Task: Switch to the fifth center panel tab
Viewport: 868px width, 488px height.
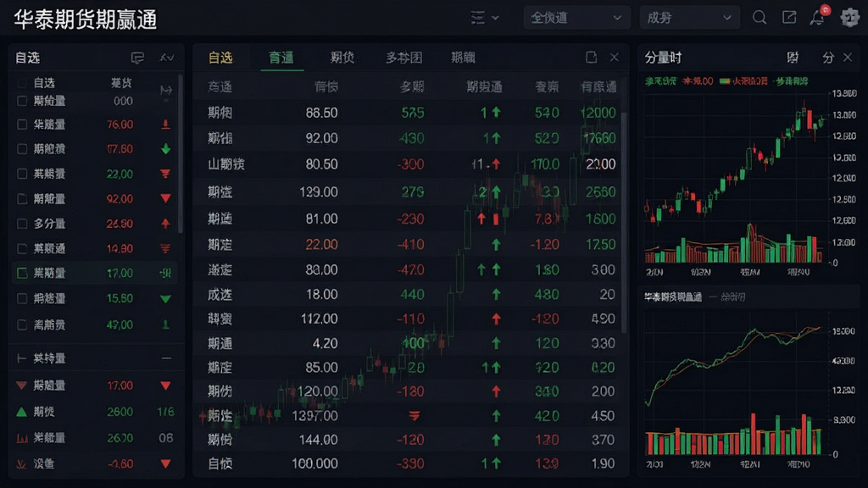Action: point(463,58)
